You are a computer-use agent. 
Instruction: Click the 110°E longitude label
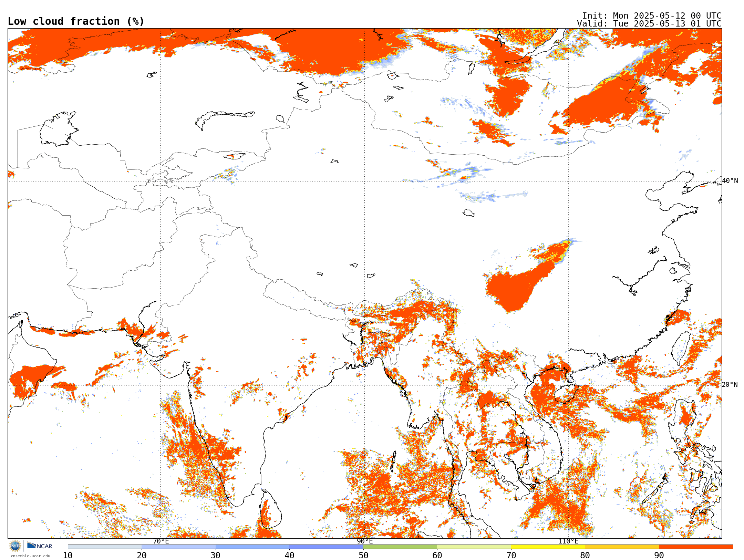[x=568, y=541]
